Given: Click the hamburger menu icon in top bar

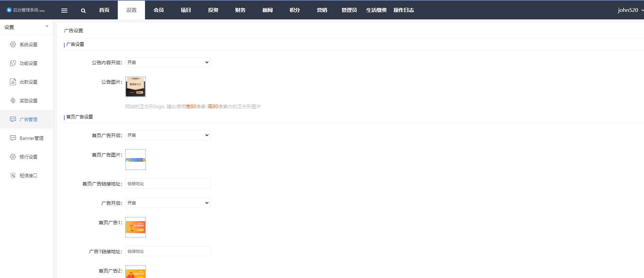Looking at the screenshot, I should 64,11.
